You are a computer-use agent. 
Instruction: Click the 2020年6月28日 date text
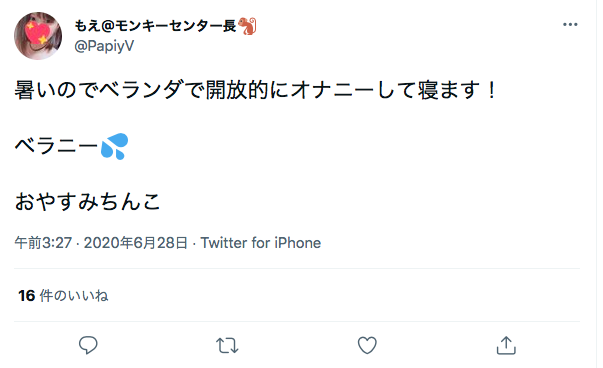(x=136, y=243)
